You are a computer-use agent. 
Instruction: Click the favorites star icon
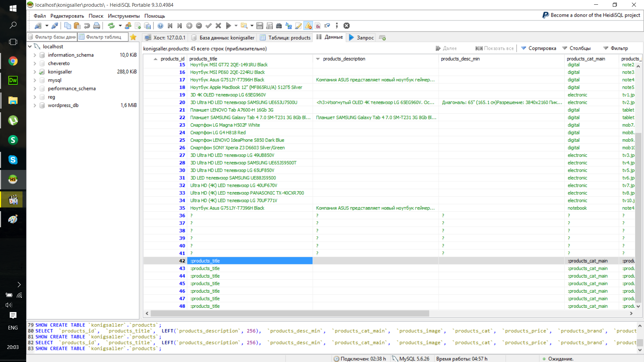[133, 37]
